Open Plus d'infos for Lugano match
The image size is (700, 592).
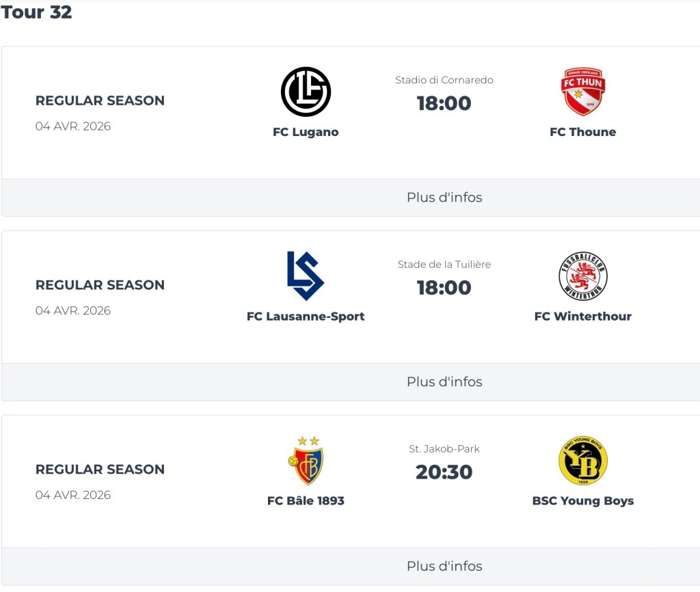point(444,198)
